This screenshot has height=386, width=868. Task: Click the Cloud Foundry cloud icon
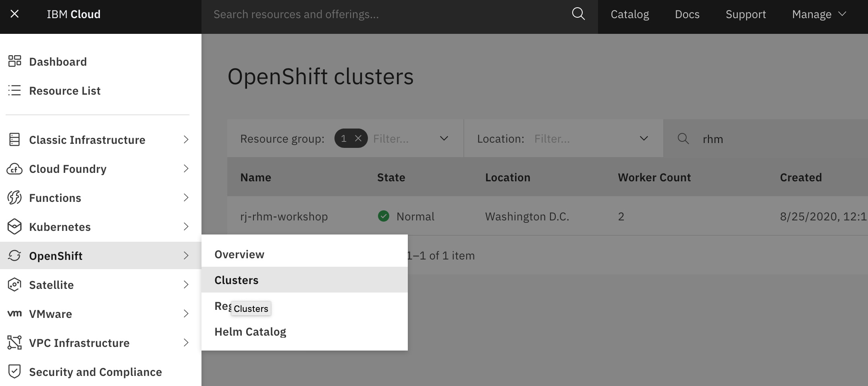coord(15,169)
